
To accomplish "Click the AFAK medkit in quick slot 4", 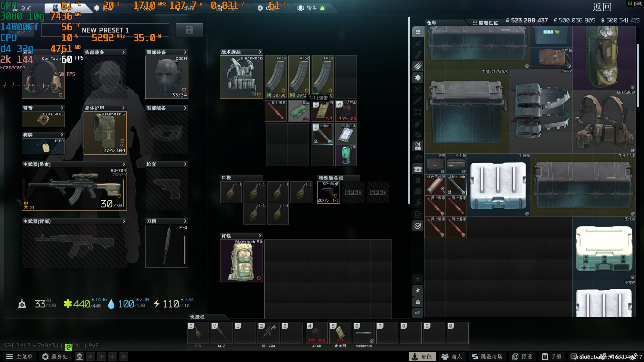I will [x=317, y=333].
